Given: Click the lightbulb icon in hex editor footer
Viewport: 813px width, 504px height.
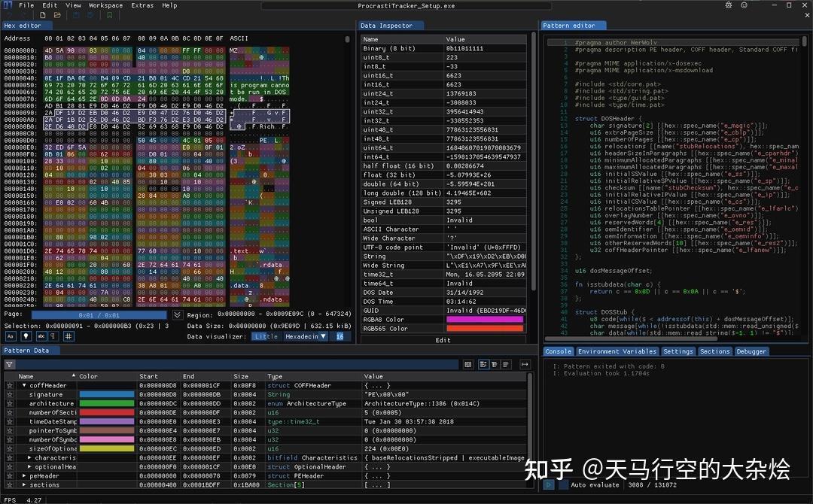Looking at the screenshot, I should pyautogui.click(x=26, y=336).
